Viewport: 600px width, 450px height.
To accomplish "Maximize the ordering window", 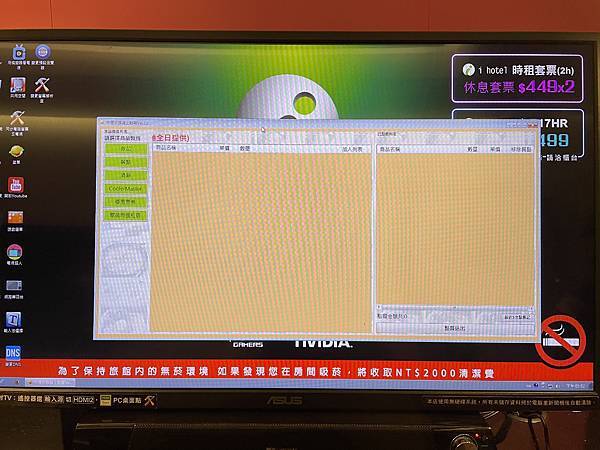I will (x=521, y=125).
